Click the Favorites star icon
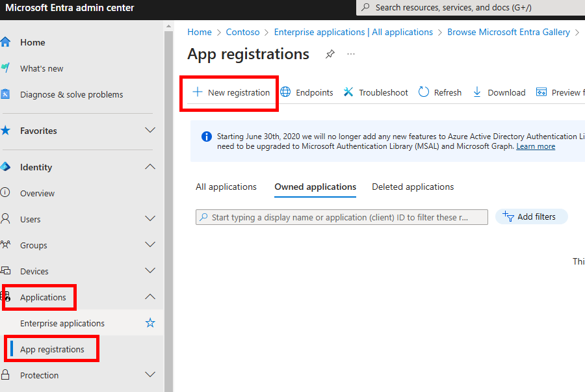Viewport: 585px width, 392px height. click(5, 131)
